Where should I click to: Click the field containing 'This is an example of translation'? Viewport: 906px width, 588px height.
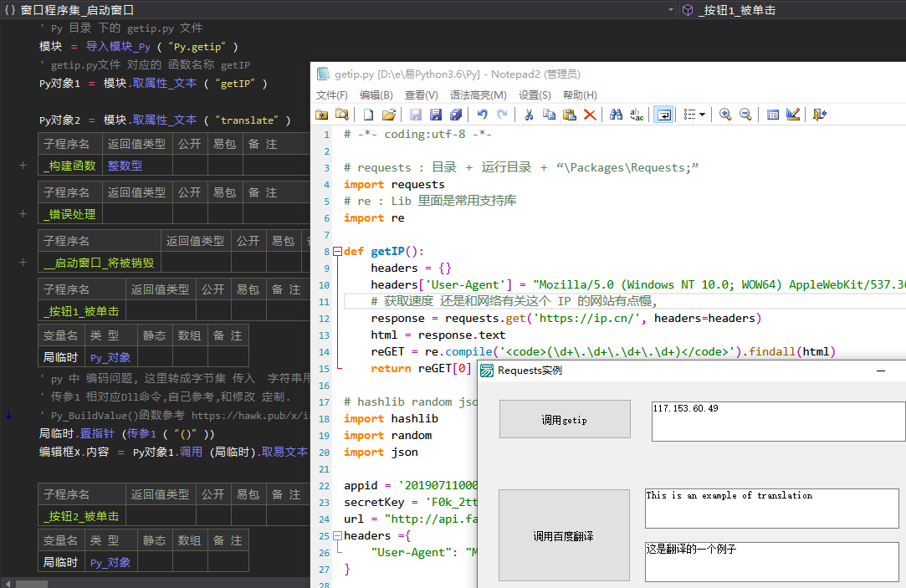click(772, 509)
